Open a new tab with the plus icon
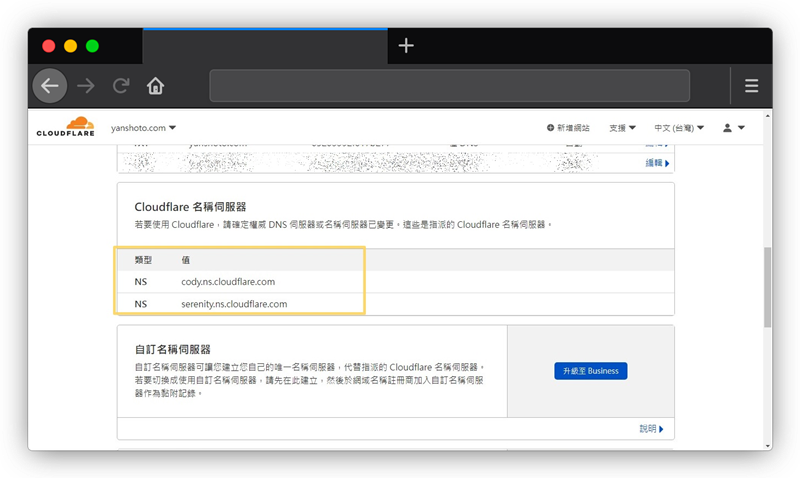 click(406, 46)
